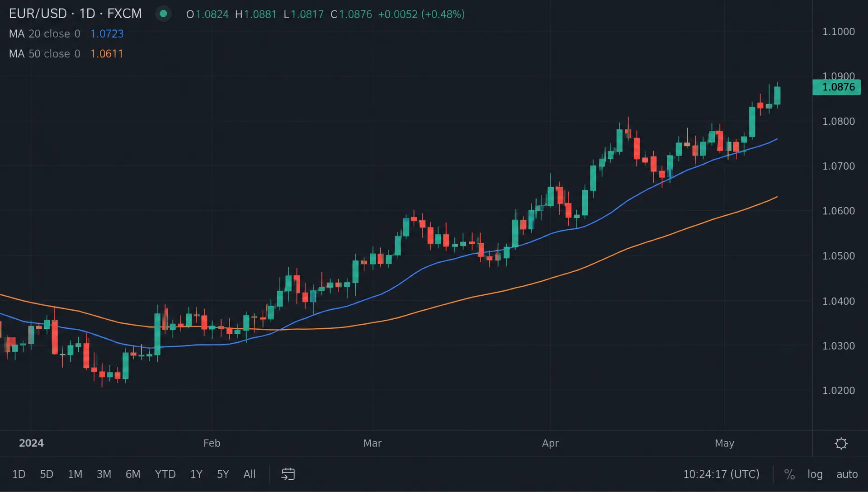Image resolution: width=868 pixels, height=492 pixels.
Task: Select the 1D time range
Action: point(19,474)
